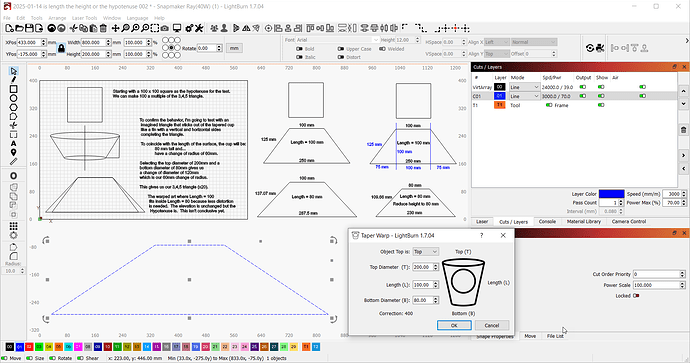Click the Taper Warp help question mark
The width and height of the screenshot is (690, 363).
click(x=481, y=235)
